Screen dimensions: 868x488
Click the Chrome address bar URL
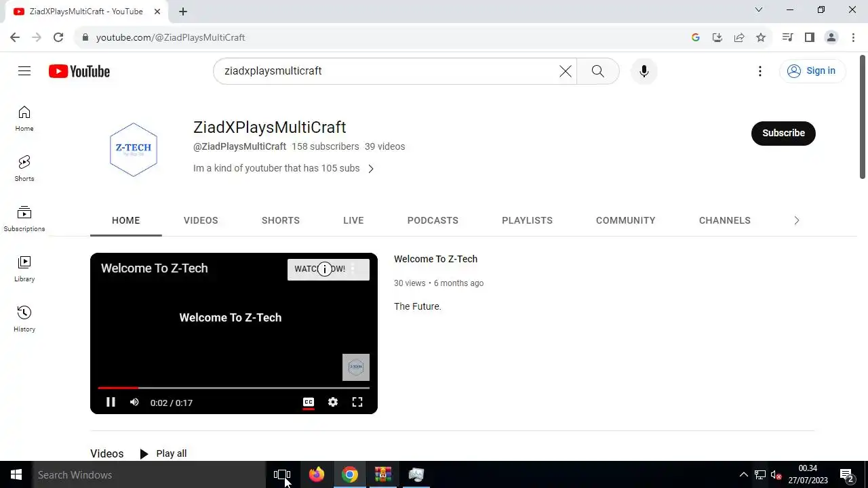[x=171, y=37]
